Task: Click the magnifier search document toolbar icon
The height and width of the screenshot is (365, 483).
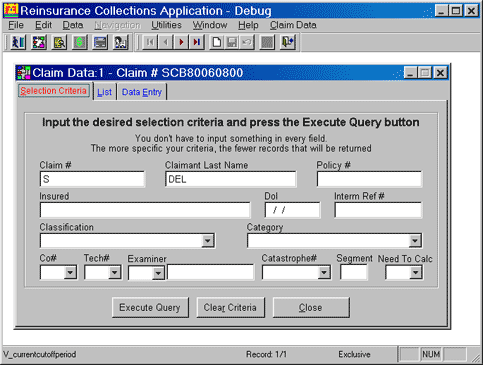Action: pyautogui.click(x=59, y=42)
